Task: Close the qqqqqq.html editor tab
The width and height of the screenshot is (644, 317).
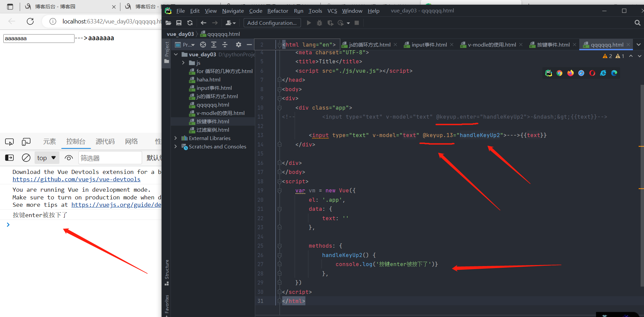Action: tap(628, 45)
